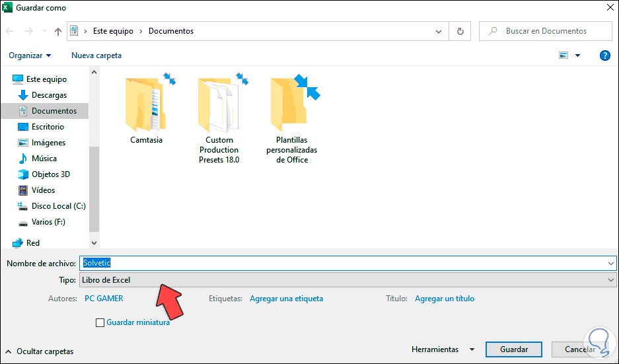Click the Buscar en Documentos search field

pyautogui.click(x=546, y=31)
